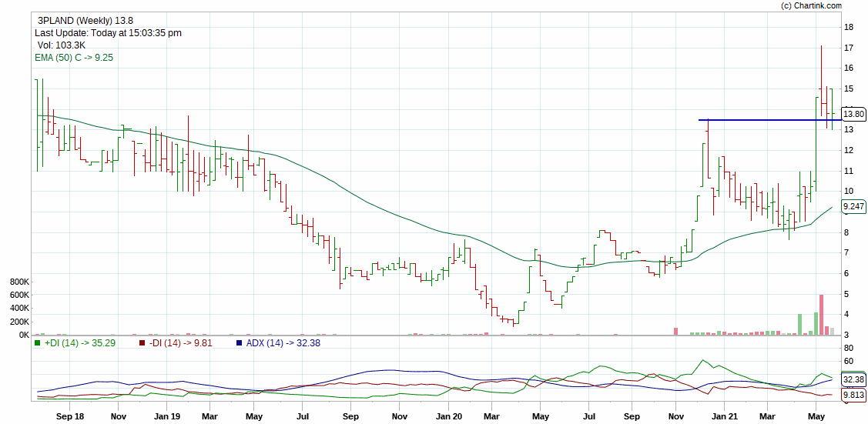Screen dimensions: 868x424
Task: Click the dark red -DI legend square
Action: (142, 342)
